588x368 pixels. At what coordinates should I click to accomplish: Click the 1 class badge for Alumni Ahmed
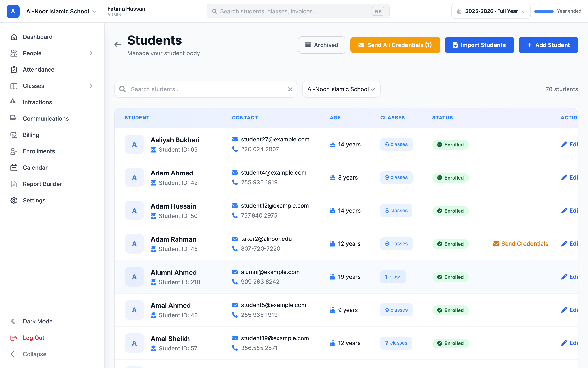pyautogui.click(x=393, y=277)
